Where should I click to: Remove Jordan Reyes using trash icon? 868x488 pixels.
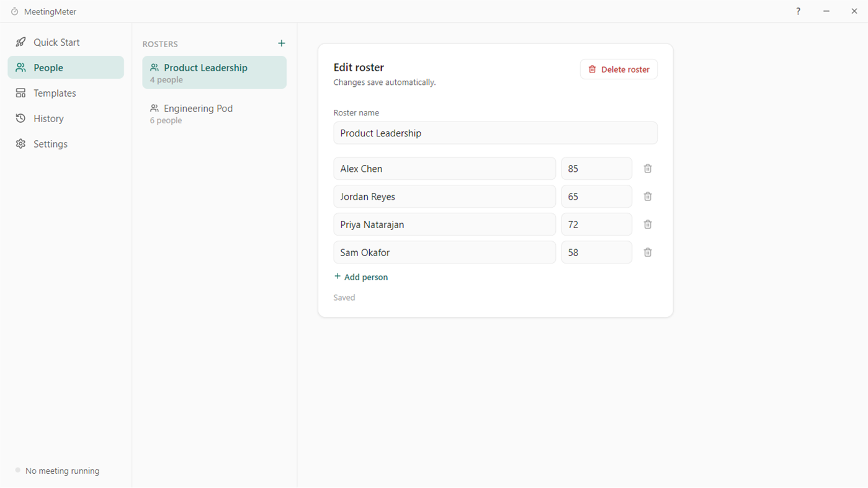[648, 197]
